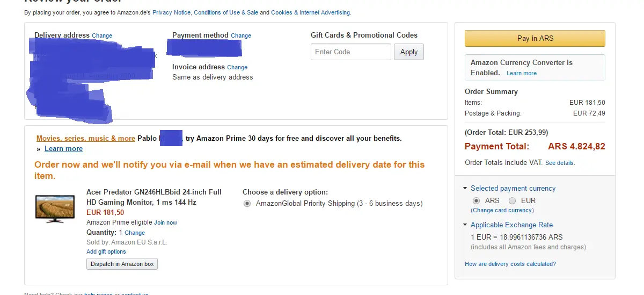Open Add gift options link
This screenshot has height=295, width=644.
point(106,251)
